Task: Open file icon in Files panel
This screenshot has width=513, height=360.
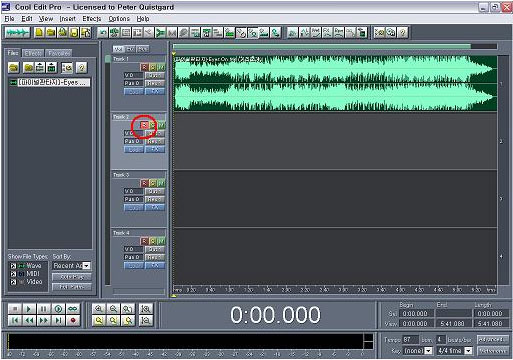Action: click(14, 68)
